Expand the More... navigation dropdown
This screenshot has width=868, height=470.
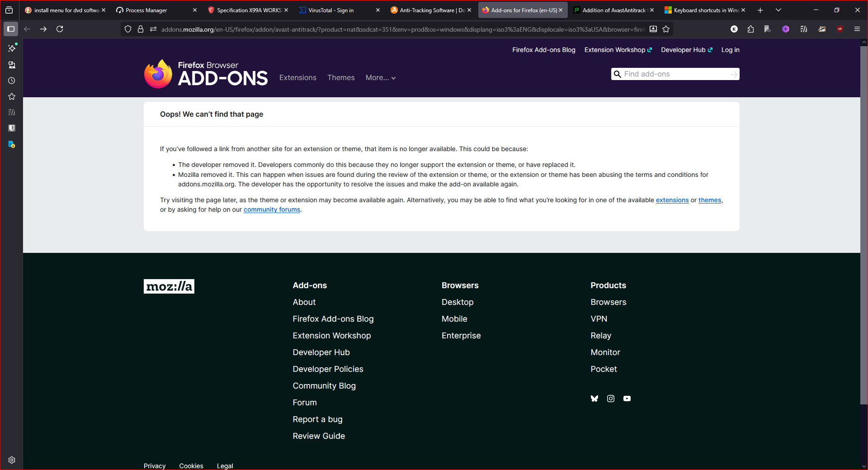pos(381,78)
